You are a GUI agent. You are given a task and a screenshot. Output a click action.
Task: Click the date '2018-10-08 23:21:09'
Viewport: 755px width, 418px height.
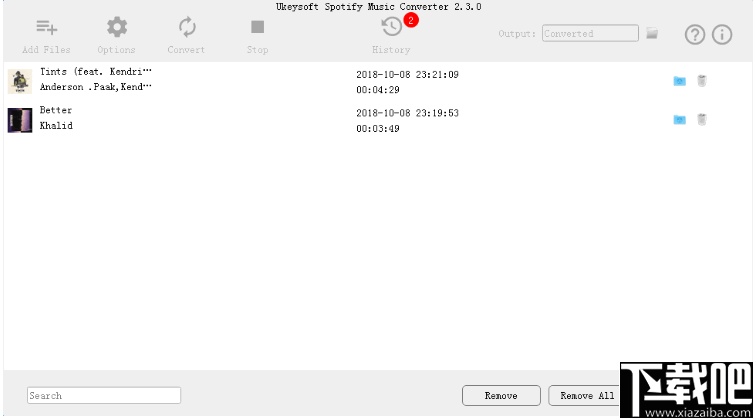[x=407, y=75]
